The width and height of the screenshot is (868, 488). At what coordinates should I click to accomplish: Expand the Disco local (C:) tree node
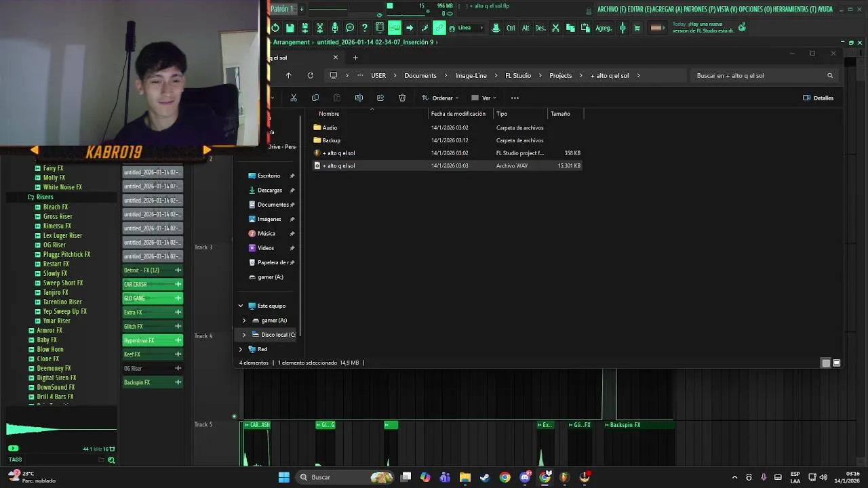244,334
